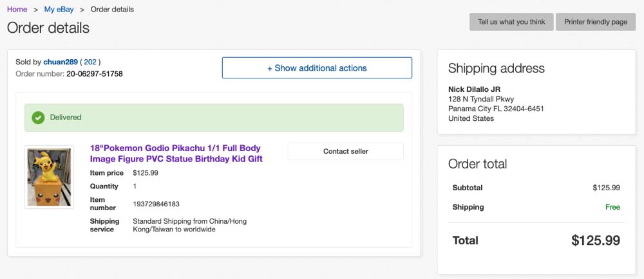Open My eBay breadcrumb link
The height and width of the screenshot is (279, 644).
(59, 10)
